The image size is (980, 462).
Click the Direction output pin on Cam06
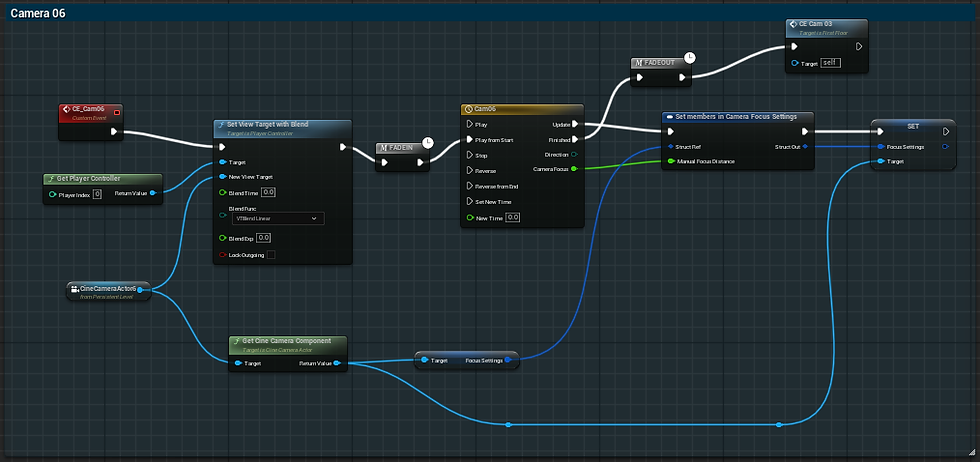point(575,154)
